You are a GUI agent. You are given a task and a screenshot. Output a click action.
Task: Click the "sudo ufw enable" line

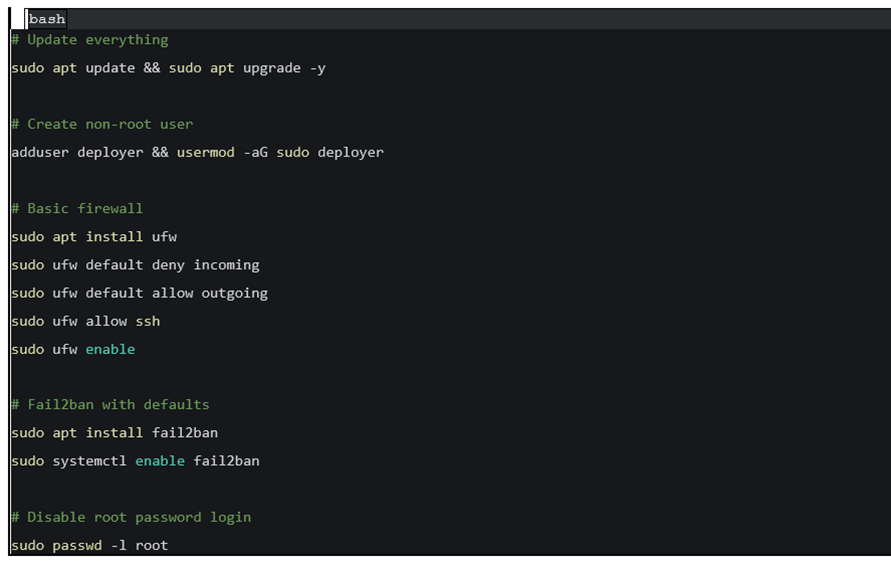[73, 349]
